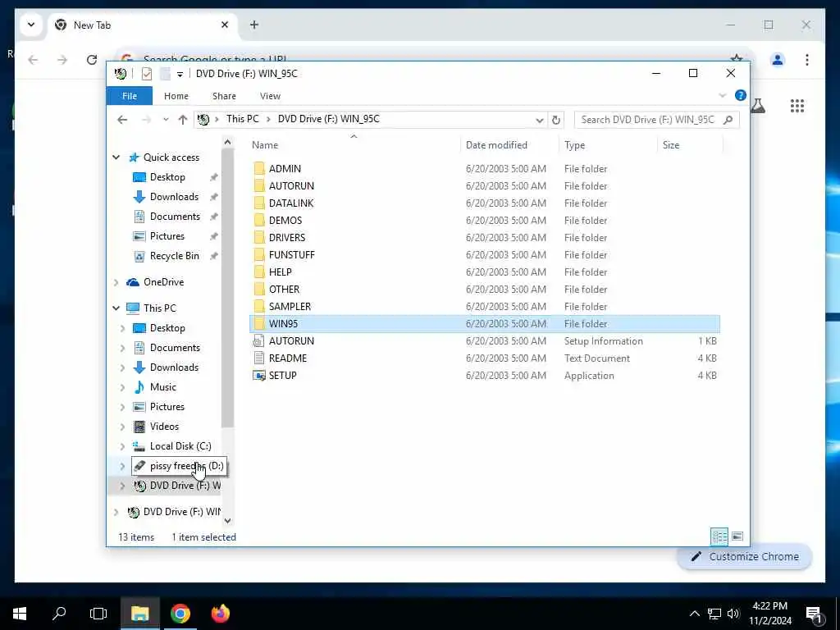This screenshot has width=840, height=630.
Task: Open Google apps grid in Chrome
Action: (797, 106)
